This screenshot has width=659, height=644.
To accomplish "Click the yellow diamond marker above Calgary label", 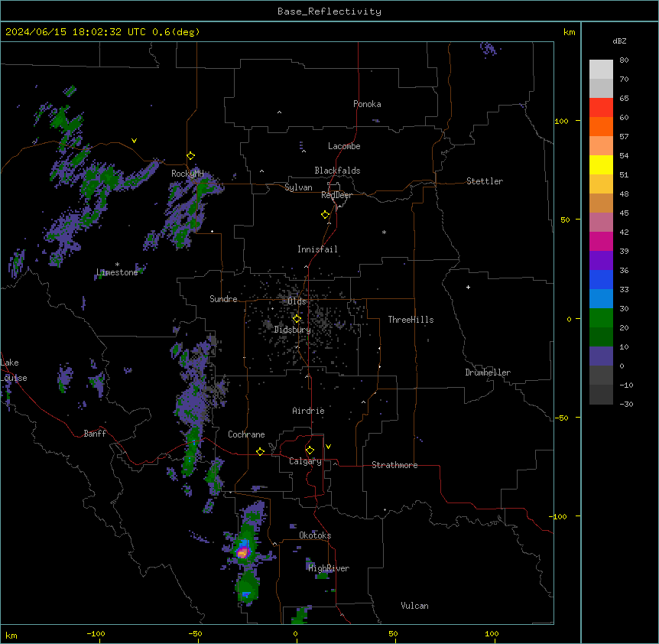I will 310,450.
